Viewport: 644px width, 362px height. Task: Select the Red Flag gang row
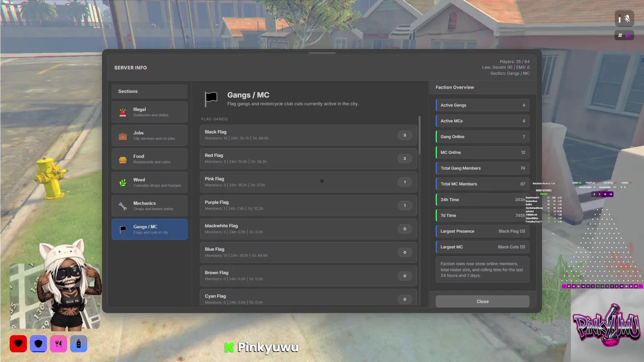[x=308, y=158]
